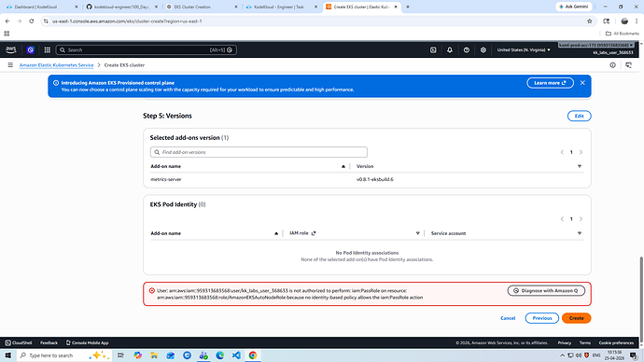Cancel the EKS cluster creation

click(508, 318)
